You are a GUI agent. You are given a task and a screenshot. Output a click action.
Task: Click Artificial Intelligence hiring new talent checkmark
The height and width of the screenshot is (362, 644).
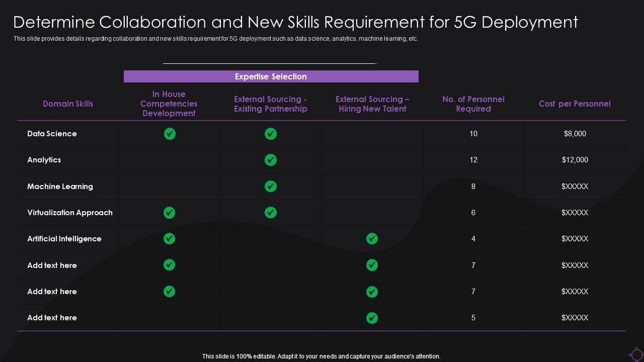[x=372, y=239]
